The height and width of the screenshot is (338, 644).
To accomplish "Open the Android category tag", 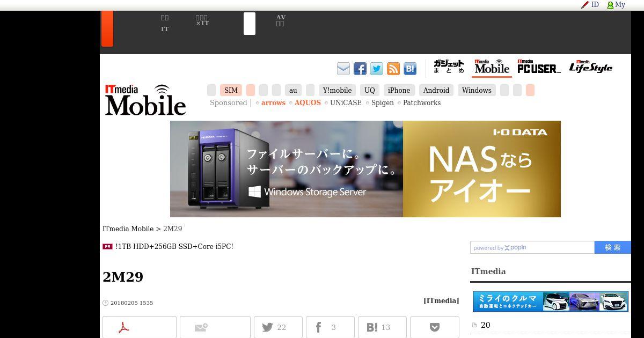I will (436, 90).
